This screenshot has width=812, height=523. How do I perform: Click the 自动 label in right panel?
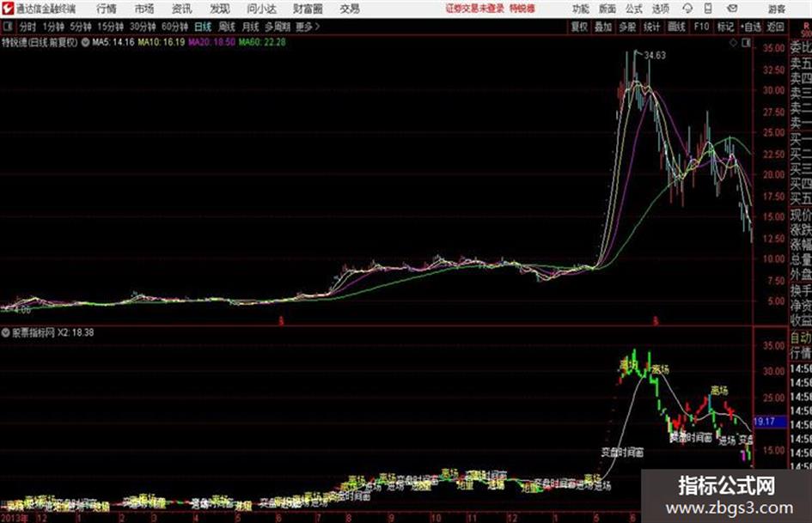[800, 338]
